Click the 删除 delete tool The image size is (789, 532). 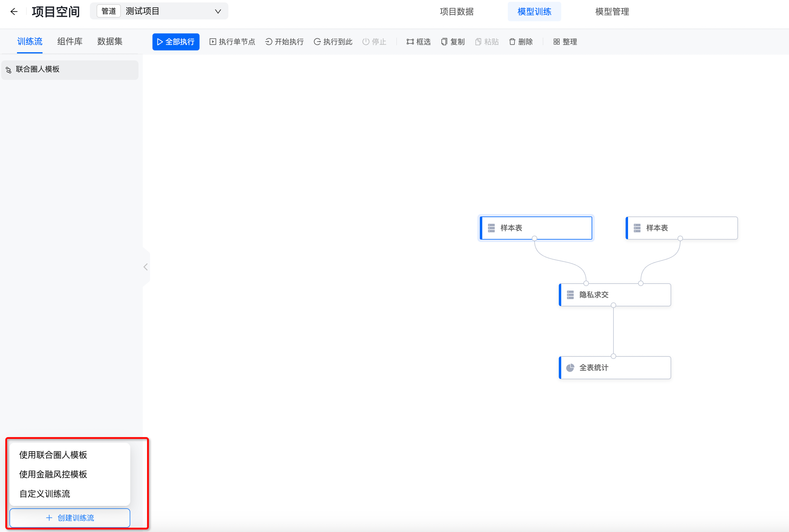[x=521, y=42]
